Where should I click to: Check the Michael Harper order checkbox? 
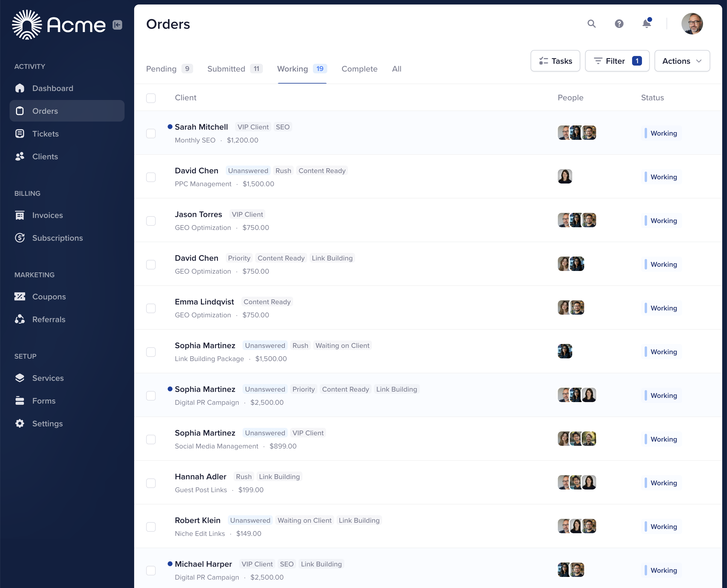pyautogui.click(x=151, y=570)
